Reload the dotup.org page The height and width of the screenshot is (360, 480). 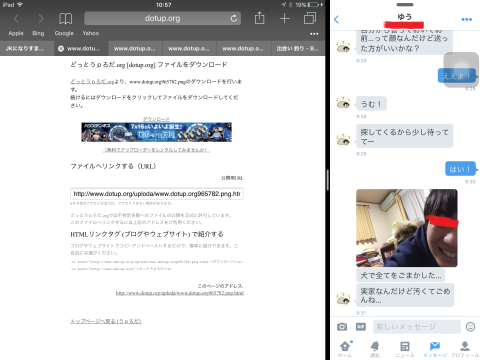[234, 18]
